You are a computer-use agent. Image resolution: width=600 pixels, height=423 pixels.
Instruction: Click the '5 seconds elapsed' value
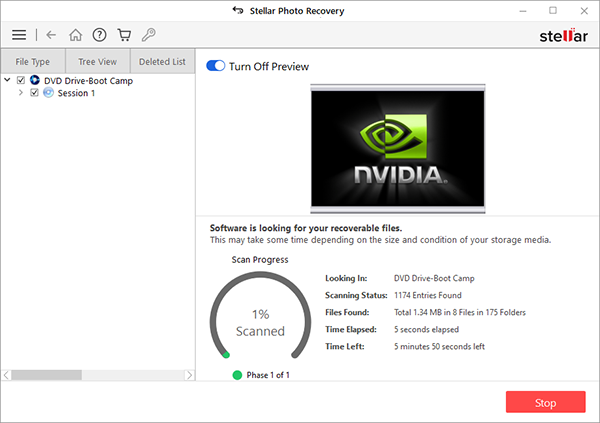(426, 329)
